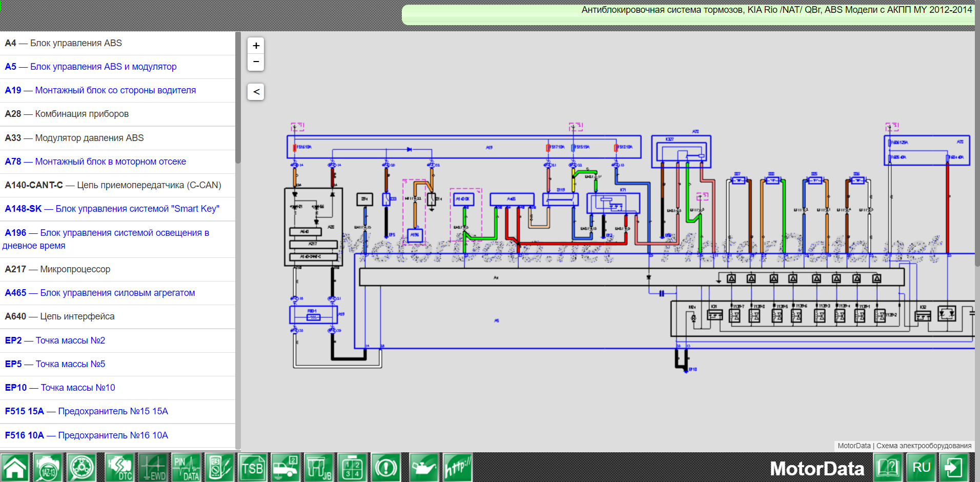Open the multimeter measurement icon
Image resolution: width=980 pixels, height=482 pixels.
pyautogui.click(x=219, y=468)
